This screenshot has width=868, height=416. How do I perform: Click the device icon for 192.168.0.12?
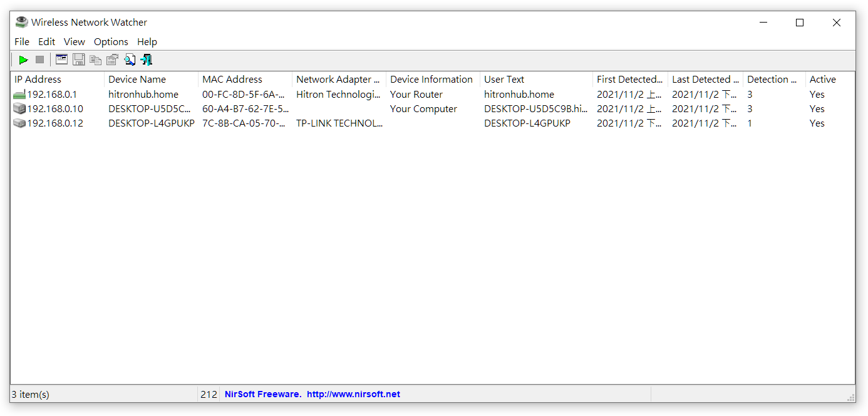click(x=19, y=123)
